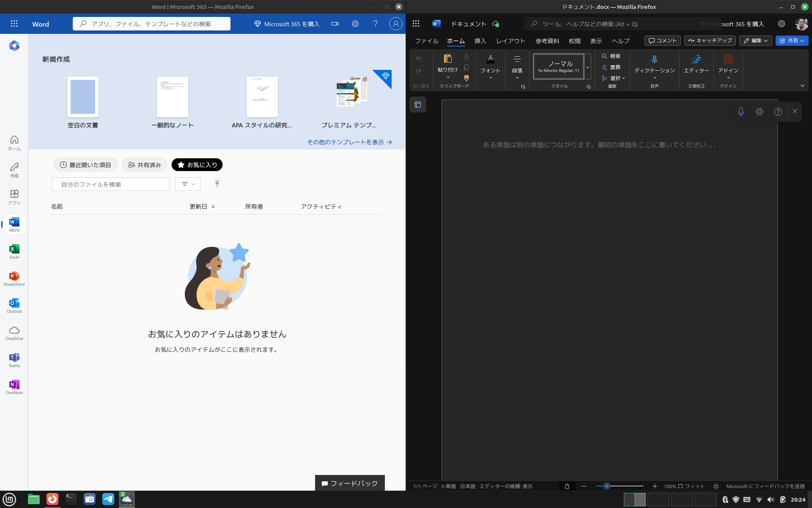
Task: Click the brightness/dark mode icon in the status bar
Action: coord(716,486)
